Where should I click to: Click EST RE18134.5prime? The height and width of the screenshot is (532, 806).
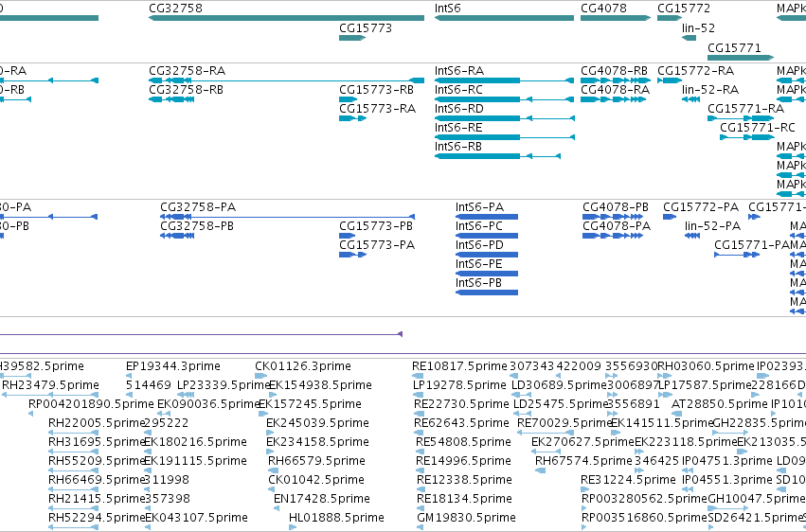[x=464, y=500]
